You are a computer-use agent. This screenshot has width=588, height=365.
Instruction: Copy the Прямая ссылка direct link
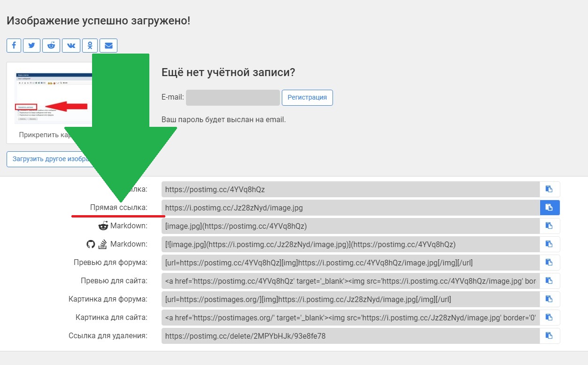coord(549,208)
